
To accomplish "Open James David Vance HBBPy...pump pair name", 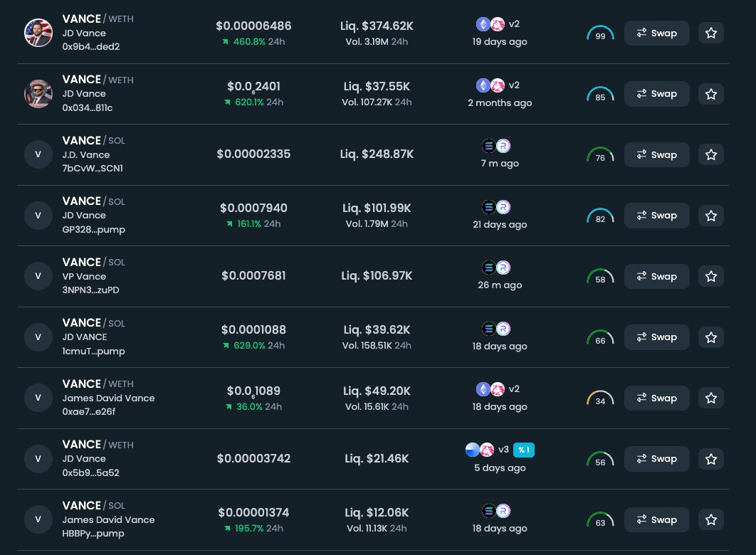I will tap(93, 505).
